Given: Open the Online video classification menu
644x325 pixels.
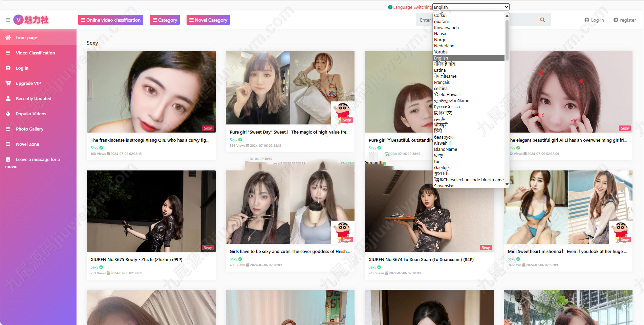Looking at the screenshot, I should click(x=111, y=20).
